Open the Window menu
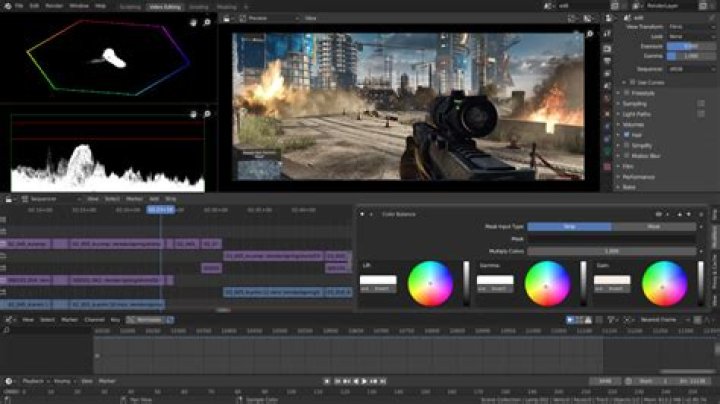720x404 pixels. click(x=79, y=6)
